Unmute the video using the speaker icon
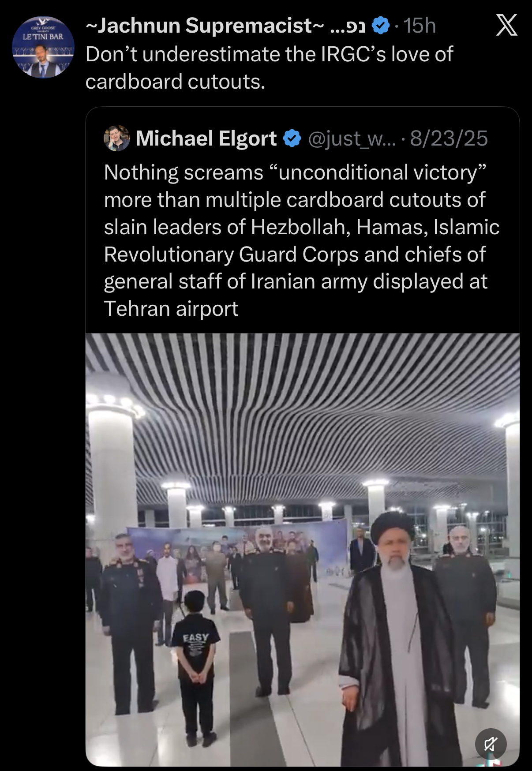Viewport: 532px width, 771px height. [x=491, y=744]
